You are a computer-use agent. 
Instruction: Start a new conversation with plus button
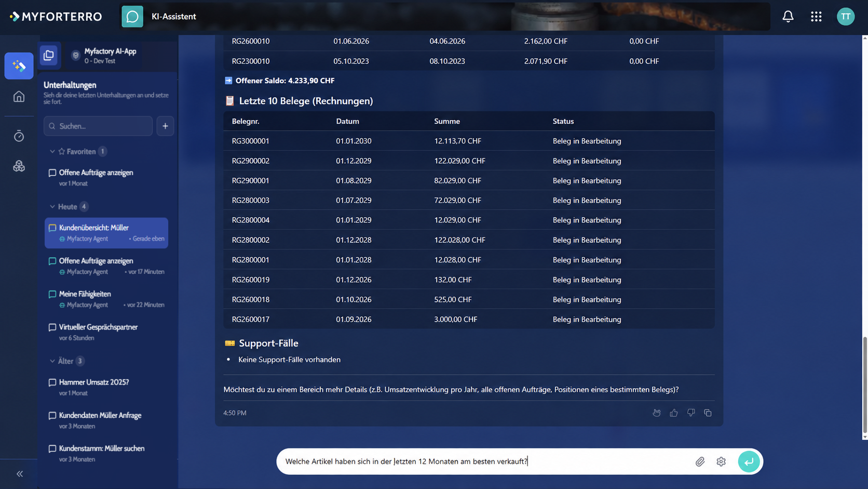point(165,126)
